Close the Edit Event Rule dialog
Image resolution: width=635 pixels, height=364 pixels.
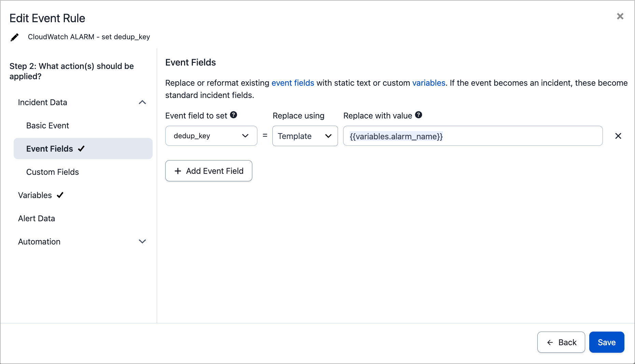pyautogui.click(x=620, y=16)
